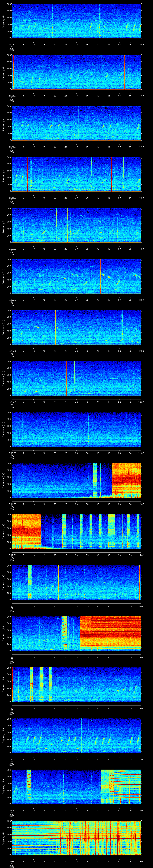Click the spectrogram panel starting at 15:16:00
The height and width of the screenshot is (868, 153).
77,736
